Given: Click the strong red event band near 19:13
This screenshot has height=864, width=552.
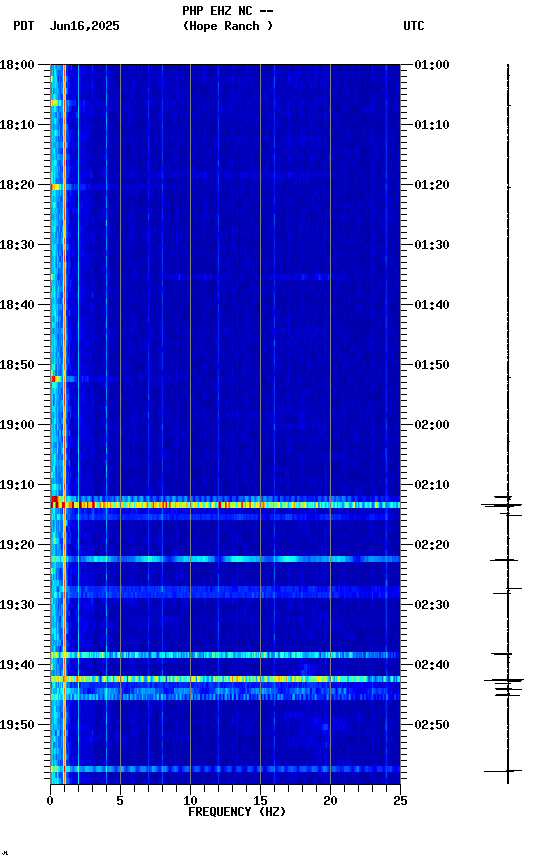Looking at the screenshot, I should (x=225, y=505).
